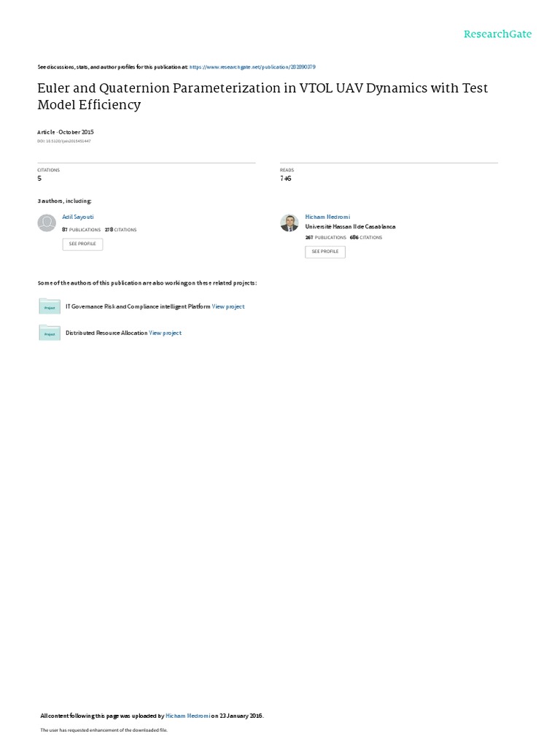
Task: Click the Distributed Resource Allocation project icon
Action: click(50, 333)
